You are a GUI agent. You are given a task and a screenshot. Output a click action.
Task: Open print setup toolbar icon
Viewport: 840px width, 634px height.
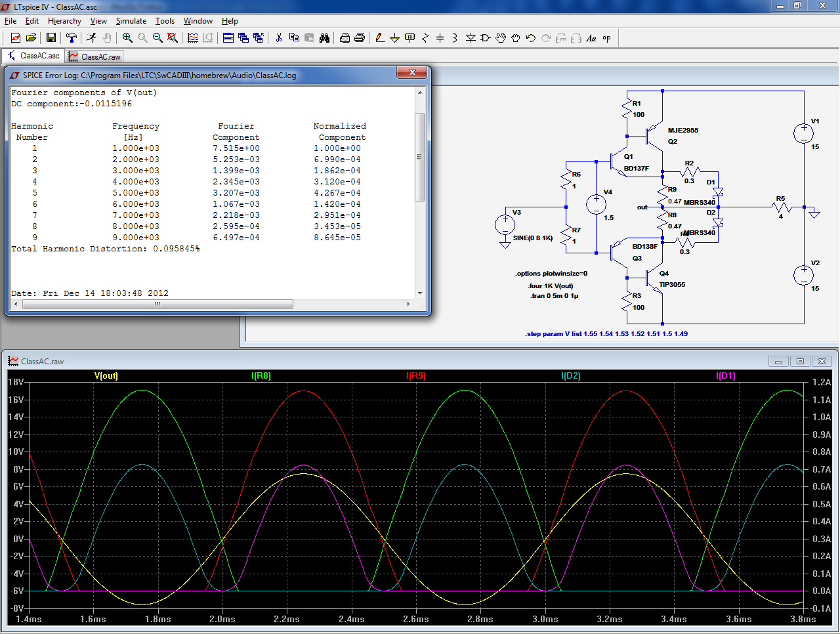(x=345, y=38)
